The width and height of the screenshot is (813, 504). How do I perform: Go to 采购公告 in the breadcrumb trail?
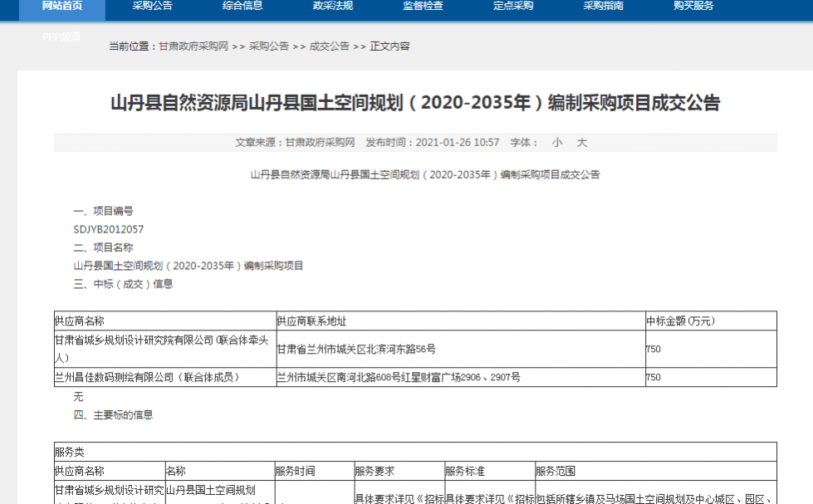click(x=269, y=46)
